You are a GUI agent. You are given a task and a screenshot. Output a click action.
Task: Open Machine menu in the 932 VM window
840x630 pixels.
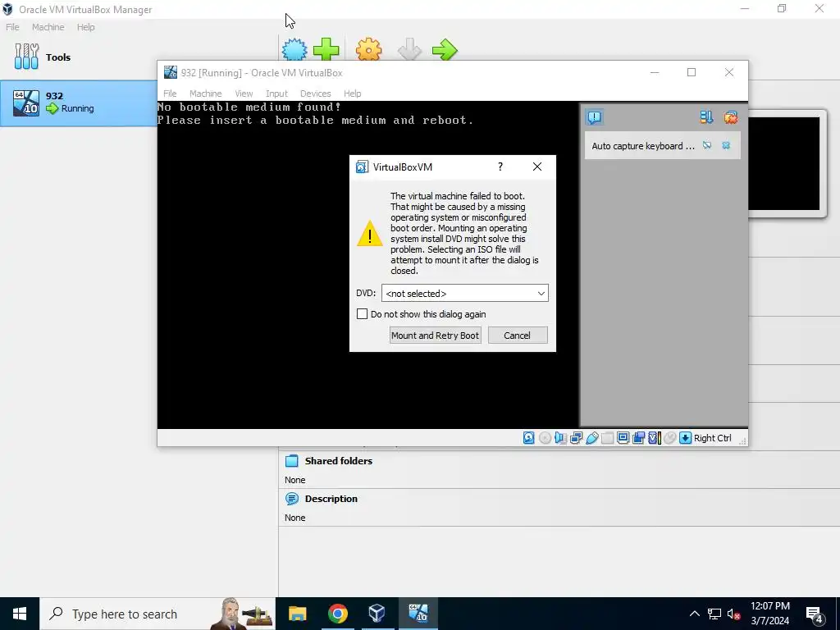205,94
